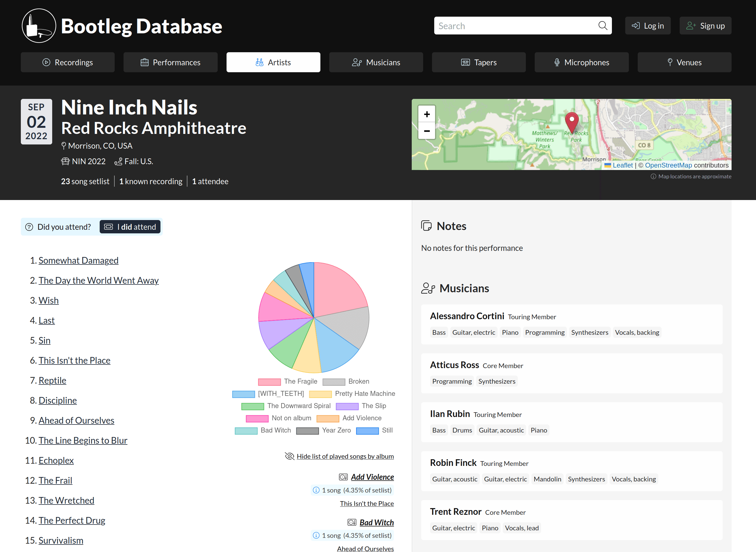Image resolution: width=756 pixels, height=552 pixels.
Task: Click info icon under Add Violence
Action: pos(316,490)
